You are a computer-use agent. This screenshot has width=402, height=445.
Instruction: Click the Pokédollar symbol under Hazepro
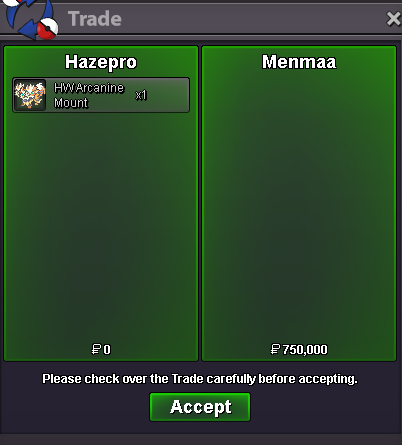[96, 349]
